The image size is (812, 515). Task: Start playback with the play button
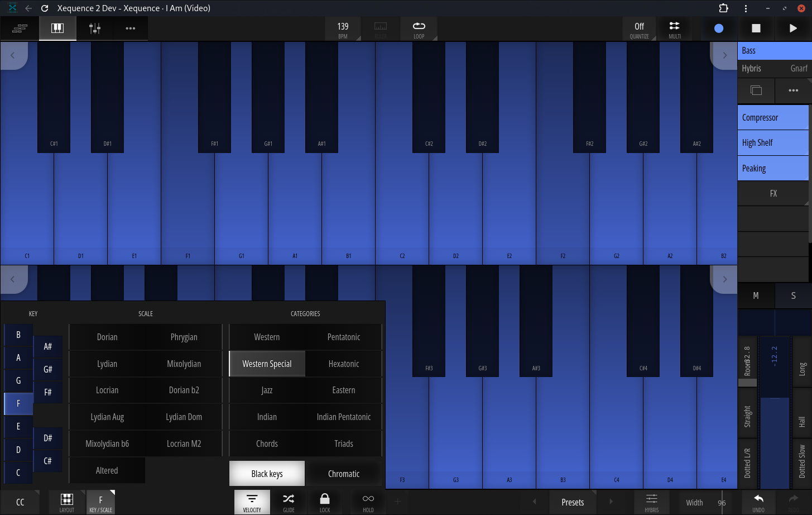click(x=793, y=28)
